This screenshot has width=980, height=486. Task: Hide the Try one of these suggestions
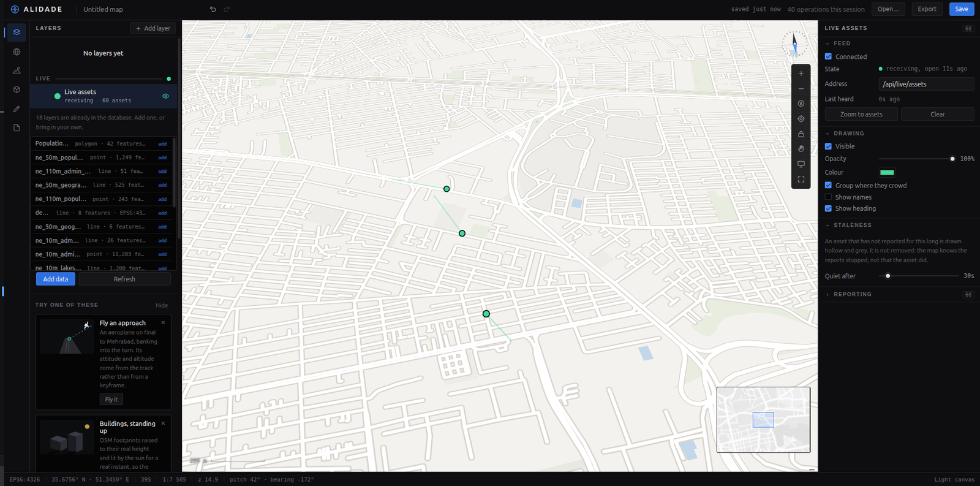point(162,305)
